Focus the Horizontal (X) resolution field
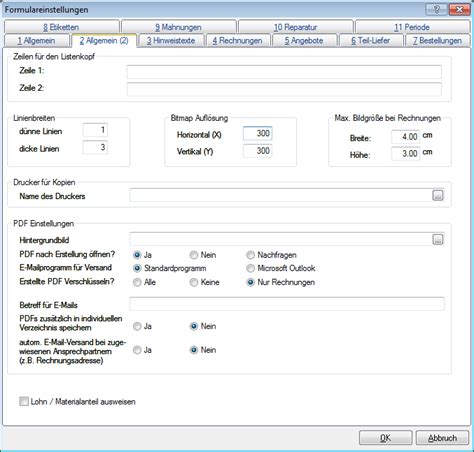Image resolution: width=474 pixels, height=452 pixels. (x=258, y=133)
